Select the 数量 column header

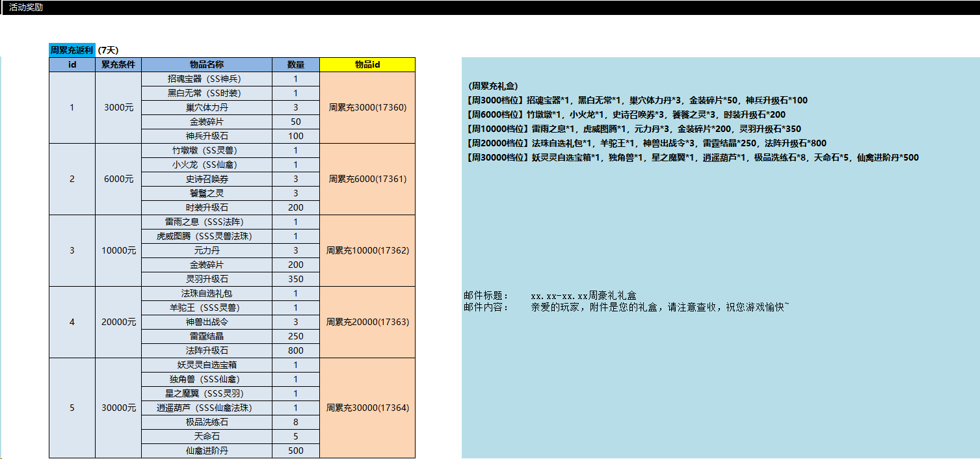tap(296, 64)
